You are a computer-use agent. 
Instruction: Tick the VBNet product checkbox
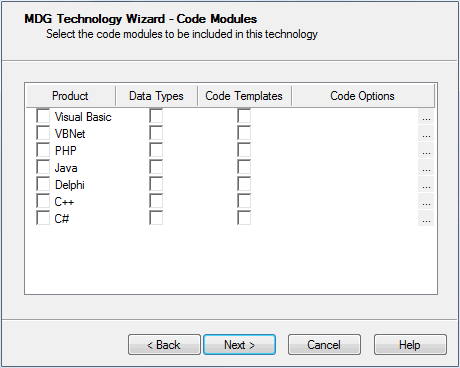43,133
